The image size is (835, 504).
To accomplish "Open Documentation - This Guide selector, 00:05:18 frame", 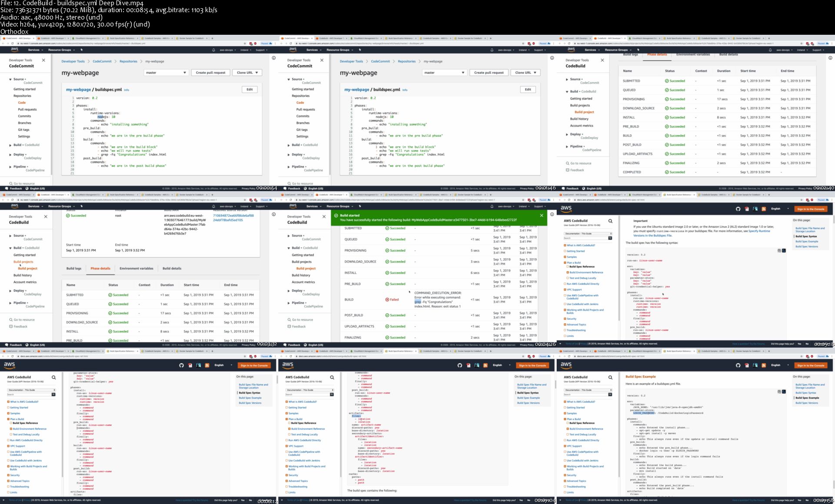I will tap(588, 234).
